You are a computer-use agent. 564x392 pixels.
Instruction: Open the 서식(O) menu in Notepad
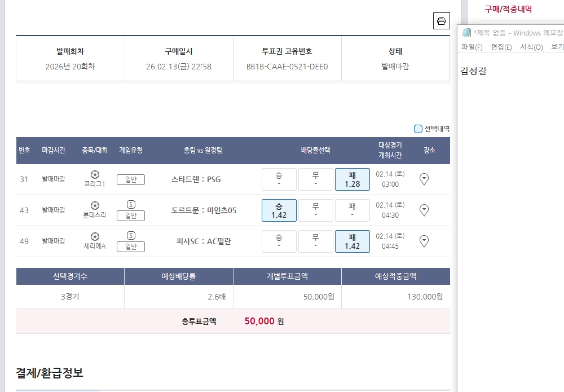(531, 47)
